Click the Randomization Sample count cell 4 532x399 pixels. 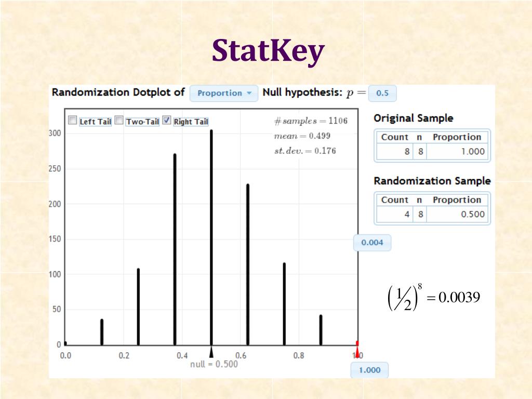point(395,214)
